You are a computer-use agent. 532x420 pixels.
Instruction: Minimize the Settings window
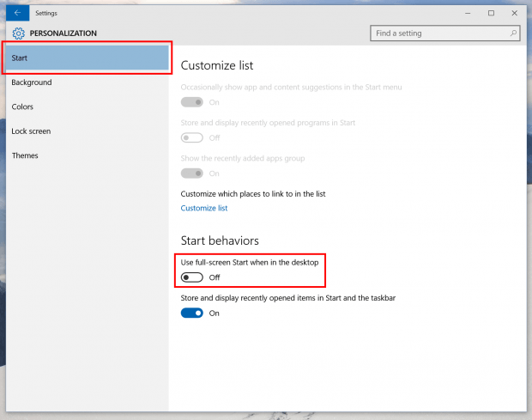pos(468,13)
